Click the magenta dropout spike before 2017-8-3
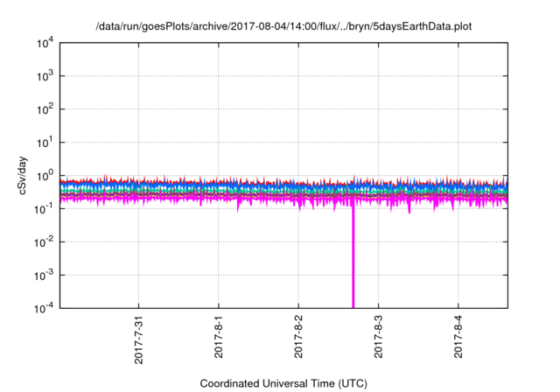The image size is (560, 392). coord(353,257)
